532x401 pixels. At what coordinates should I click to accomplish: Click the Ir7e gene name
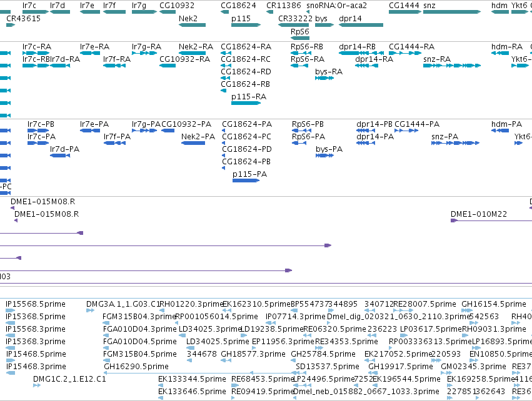click(x=87, y=6)
